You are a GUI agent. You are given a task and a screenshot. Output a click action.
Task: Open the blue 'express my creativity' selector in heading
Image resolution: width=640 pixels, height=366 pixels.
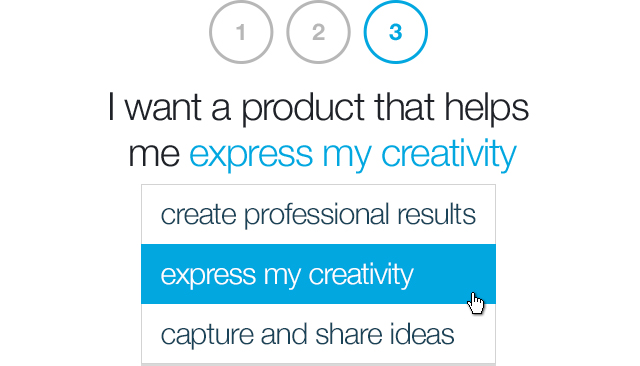coord(353,155)
